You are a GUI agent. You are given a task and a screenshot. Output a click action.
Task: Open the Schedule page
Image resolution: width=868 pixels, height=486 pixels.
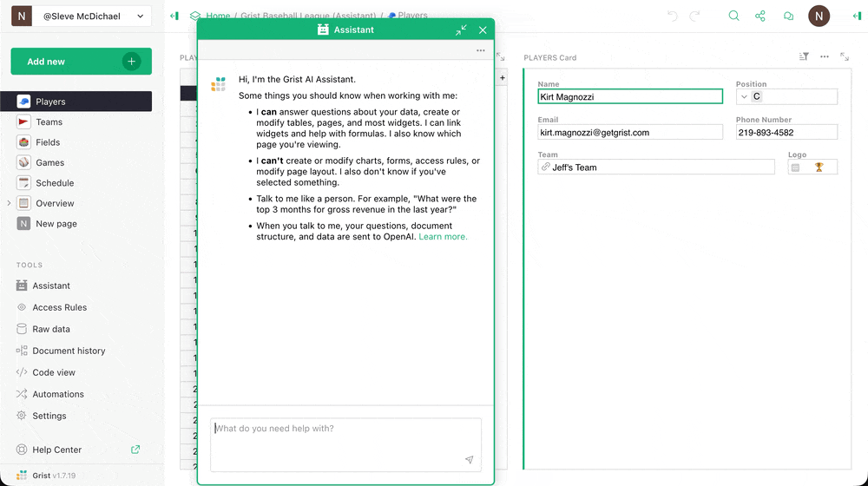(x=76, y=183)
